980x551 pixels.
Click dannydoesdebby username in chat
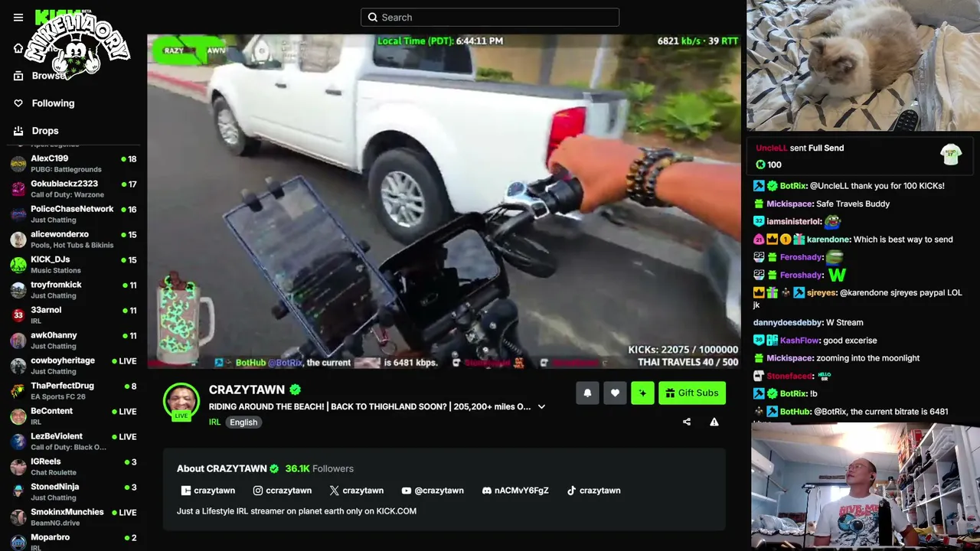[x=788, y=323]
